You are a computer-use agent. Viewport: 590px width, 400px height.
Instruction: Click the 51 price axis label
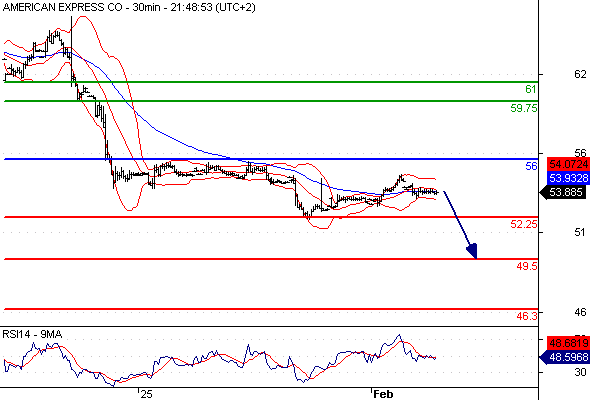tap(580, 232)
